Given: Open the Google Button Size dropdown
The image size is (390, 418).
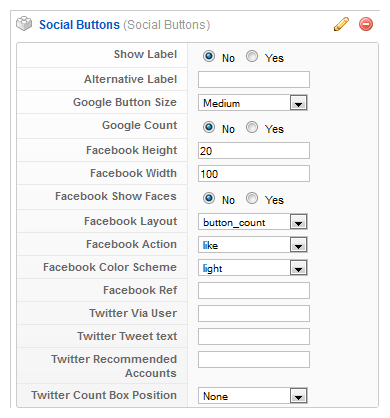Looking at the screenshot, I should point(252,103).
